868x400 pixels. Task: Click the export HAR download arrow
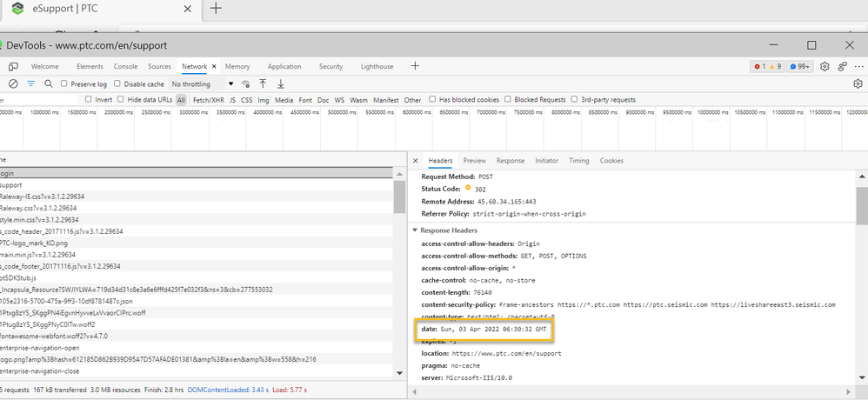point(281,84)
